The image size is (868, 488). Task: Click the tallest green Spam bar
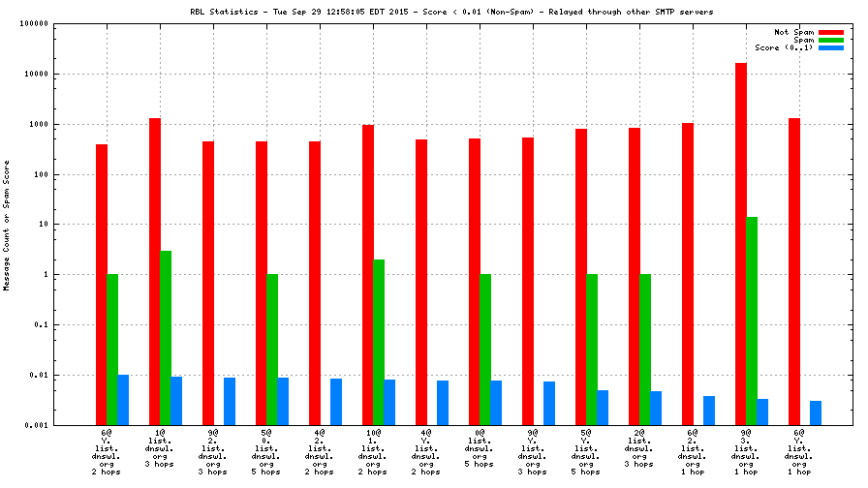(752, 320)
